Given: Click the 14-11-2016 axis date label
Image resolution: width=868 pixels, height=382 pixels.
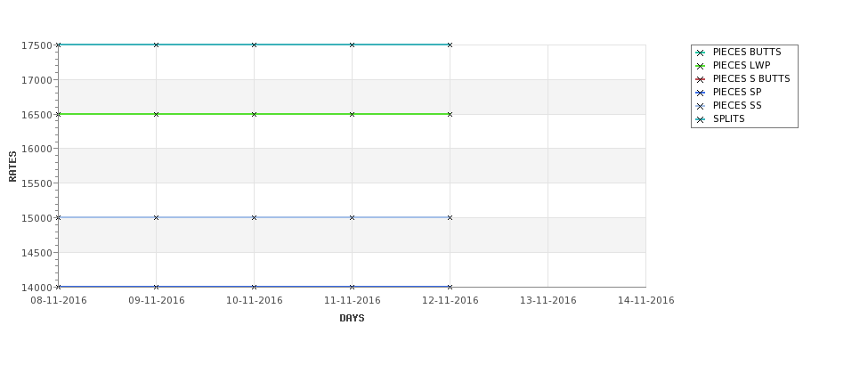Looking at the screenshot, I should point(646,301).
